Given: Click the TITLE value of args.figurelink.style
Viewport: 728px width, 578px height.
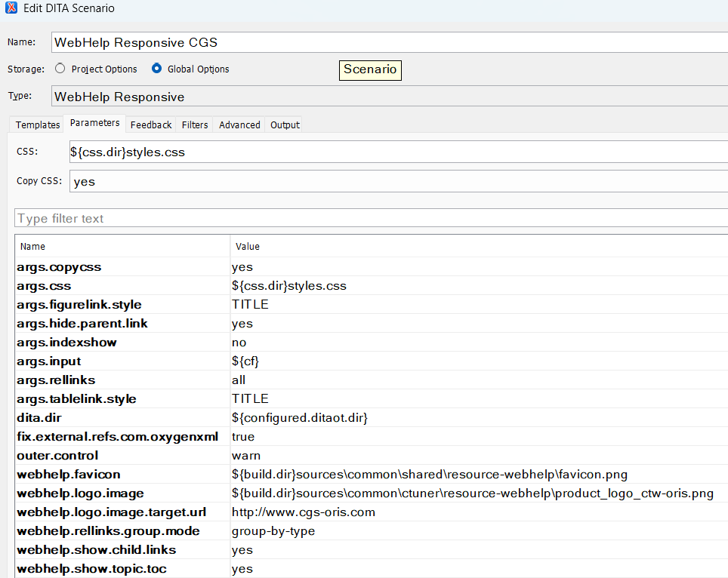Looking at the screenshot, I should (x=250, y=305).
